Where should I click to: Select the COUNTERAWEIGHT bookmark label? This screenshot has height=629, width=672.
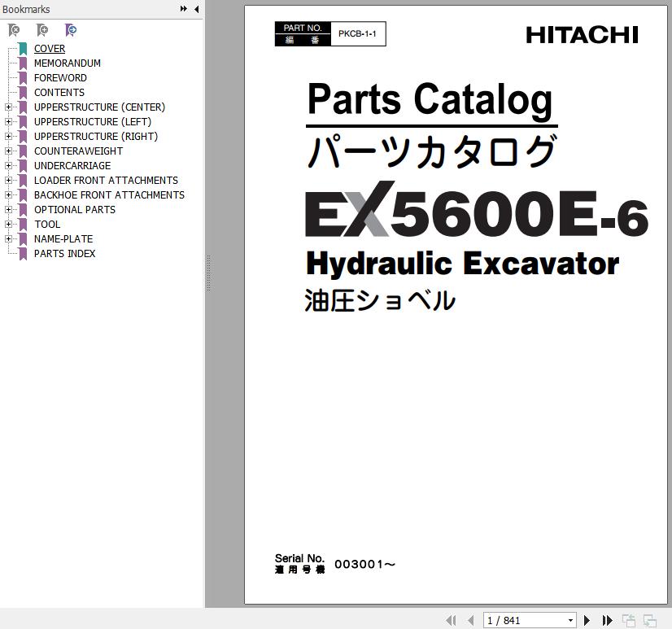(78, 151)
